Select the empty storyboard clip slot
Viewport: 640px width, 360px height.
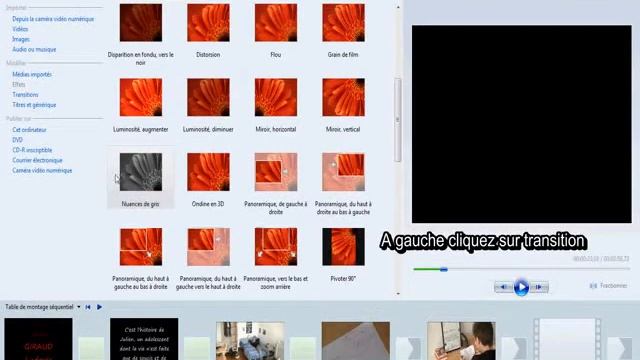(x=567, y=340)
